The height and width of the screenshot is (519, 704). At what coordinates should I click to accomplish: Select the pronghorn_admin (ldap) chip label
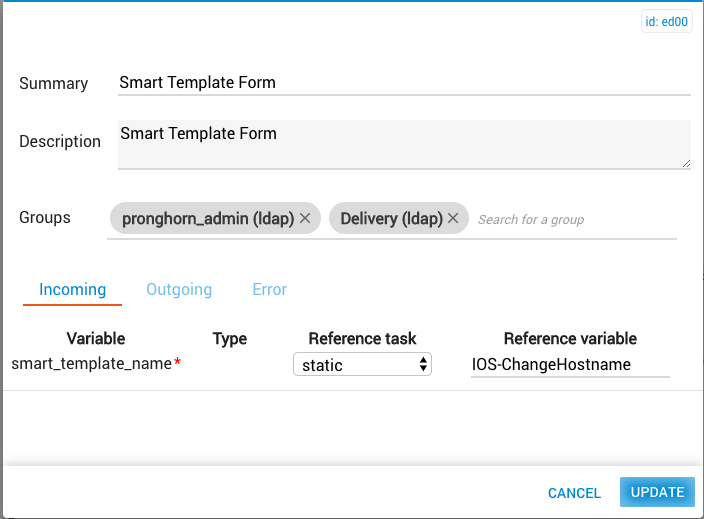208,219
